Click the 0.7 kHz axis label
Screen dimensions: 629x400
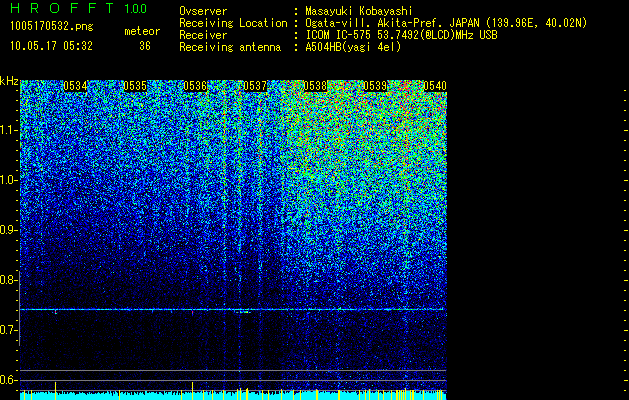[9, 330]
